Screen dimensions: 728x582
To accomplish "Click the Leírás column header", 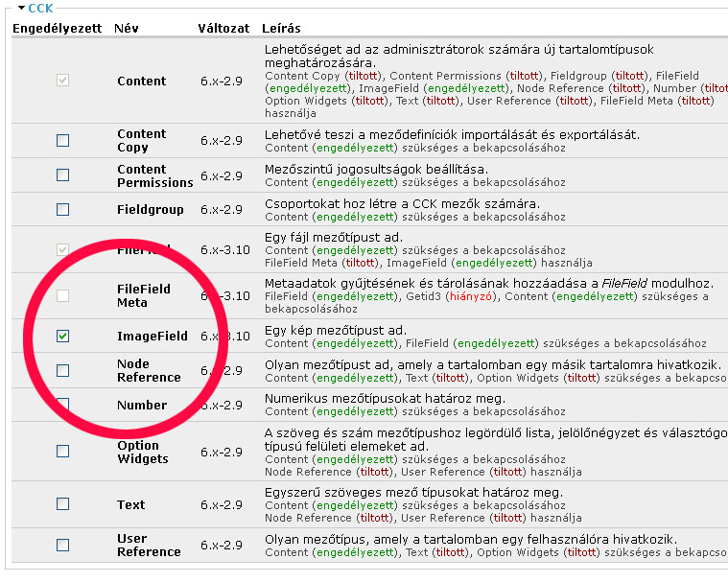I will tap(281, 29).
